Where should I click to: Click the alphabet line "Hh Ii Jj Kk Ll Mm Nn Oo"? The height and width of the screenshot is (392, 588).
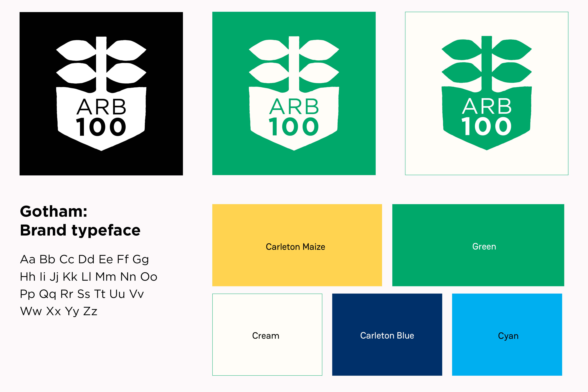88,277
